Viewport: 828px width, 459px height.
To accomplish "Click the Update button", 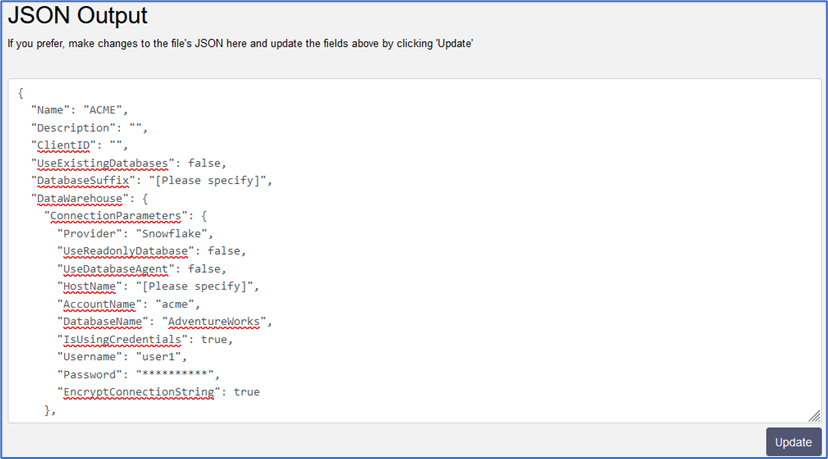I will tap(793, 442).
